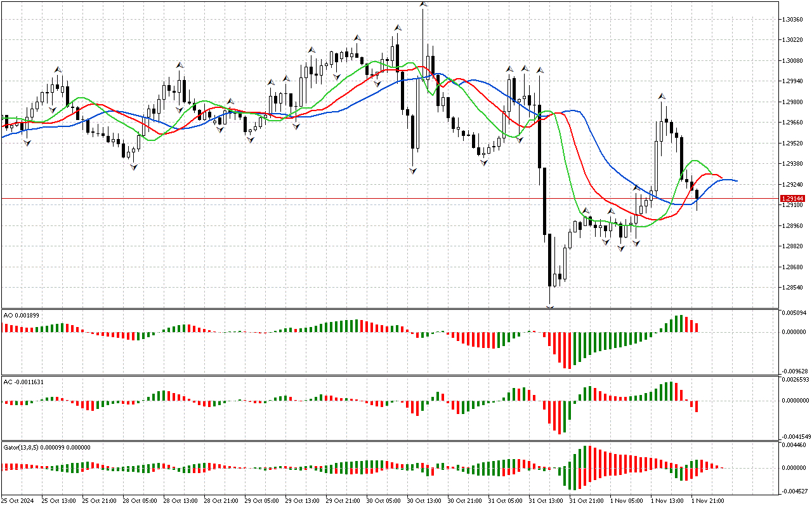Click the 29 Oct 05:00 time label
The width and height of the screenshot is (812, 508).
pos(261,500)
